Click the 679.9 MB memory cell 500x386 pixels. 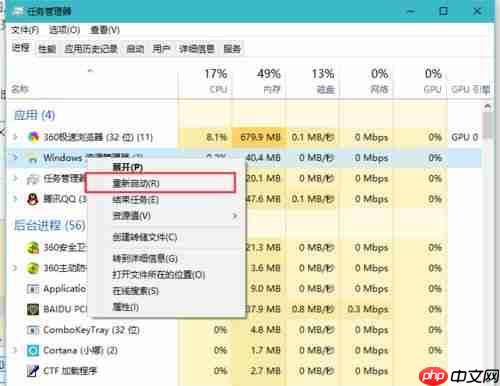tap(260, 137)
